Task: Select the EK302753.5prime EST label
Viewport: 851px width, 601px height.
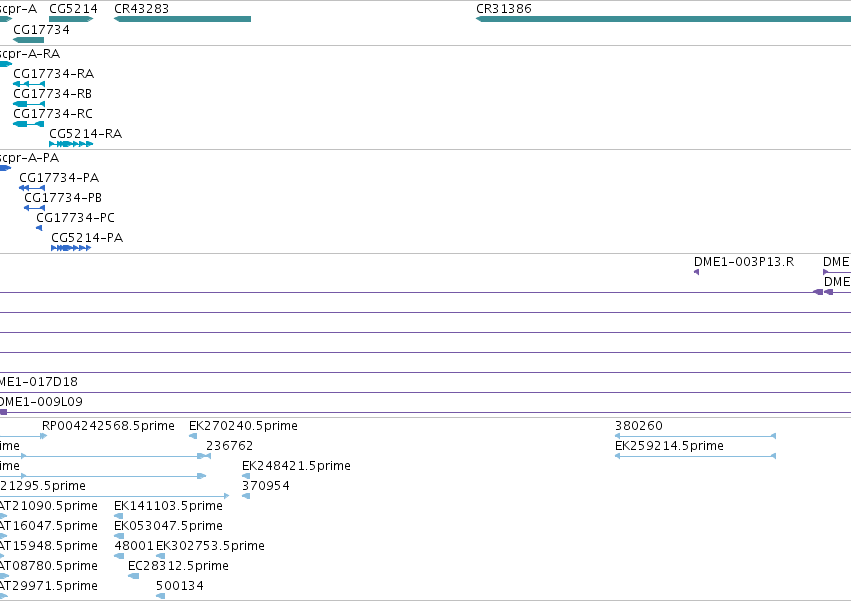Action: [211, 546]
